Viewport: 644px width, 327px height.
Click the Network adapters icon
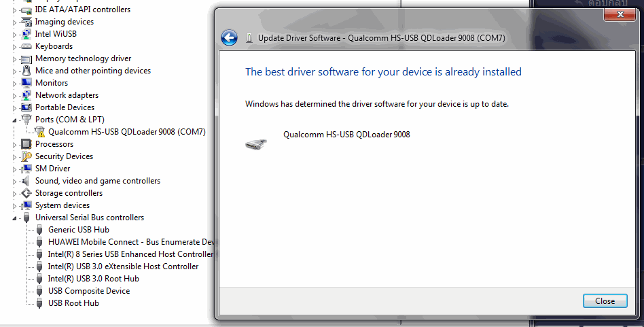tap(26, 95)
